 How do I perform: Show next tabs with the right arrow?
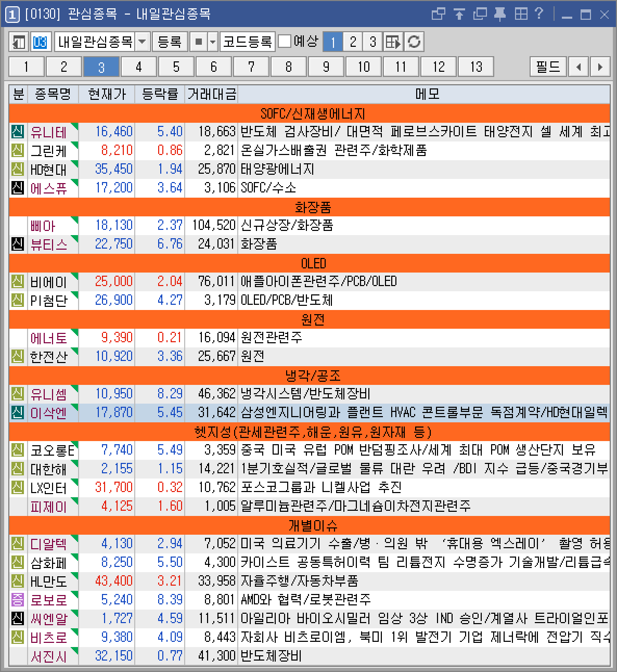(x=600, y=67)
